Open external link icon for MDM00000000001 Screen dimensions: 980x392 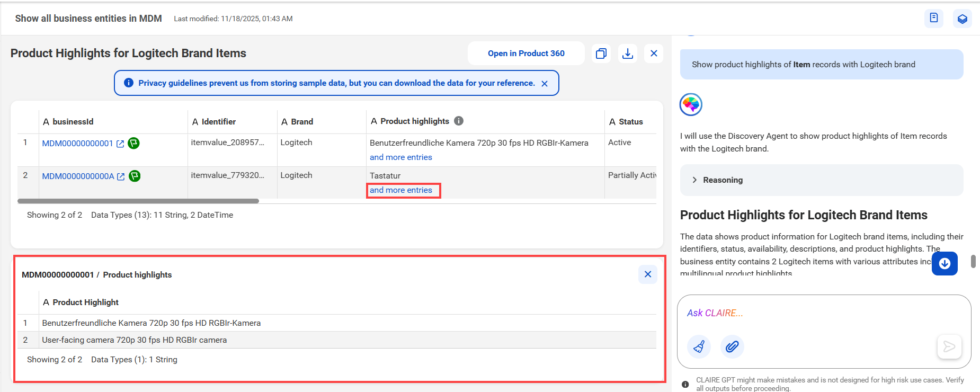click(x=120, y=144)
